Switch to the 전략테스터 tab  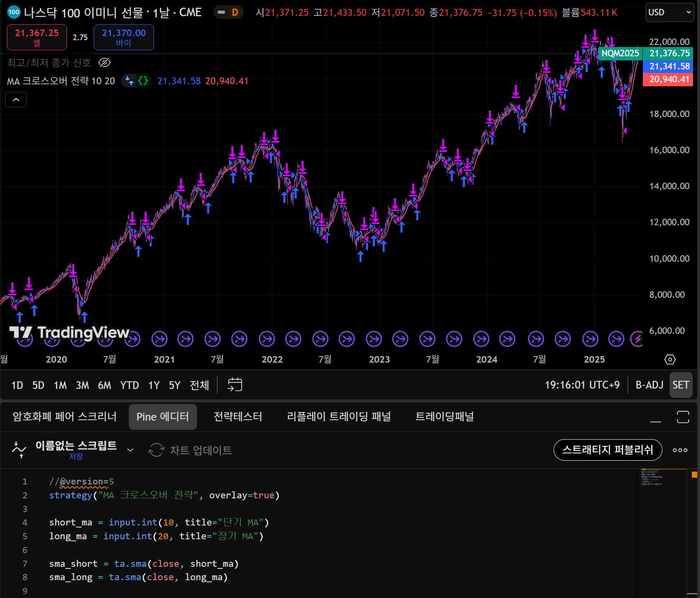238,416
